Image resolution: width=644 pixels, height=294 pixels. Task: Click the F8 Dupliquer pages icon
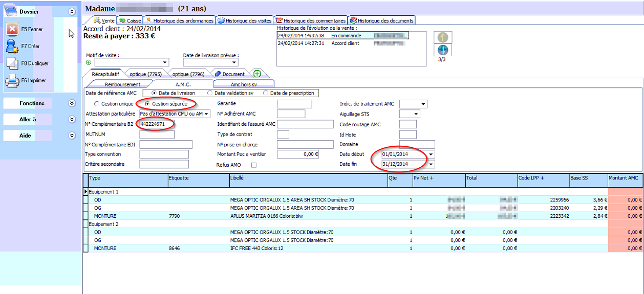[12, 63]
